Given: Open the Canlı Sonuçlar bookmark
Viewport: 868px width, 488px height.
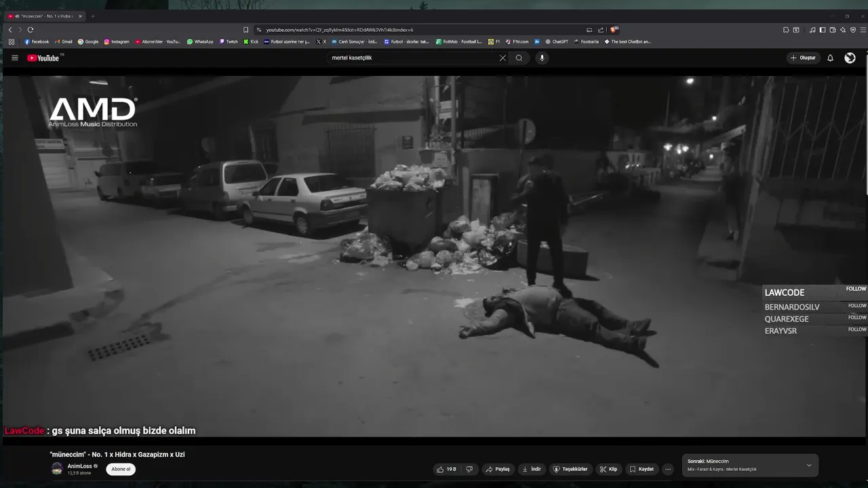Looking at the screenshot, I should coord(355,41).
